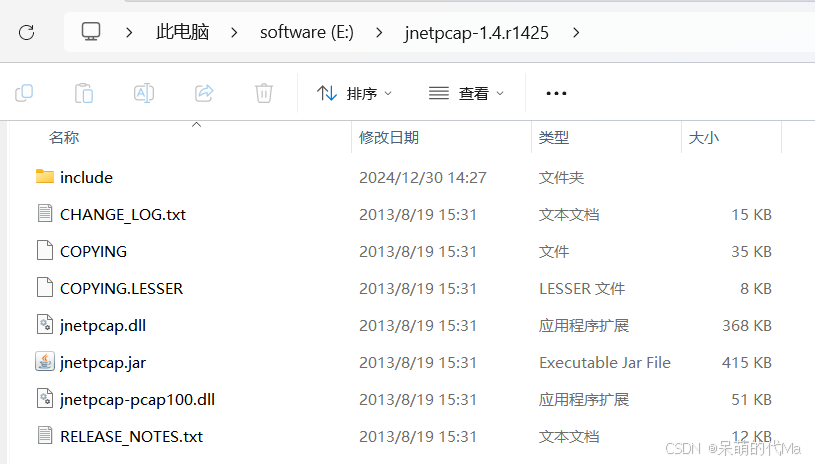Click the 15 KB size cell

point(752,215)
